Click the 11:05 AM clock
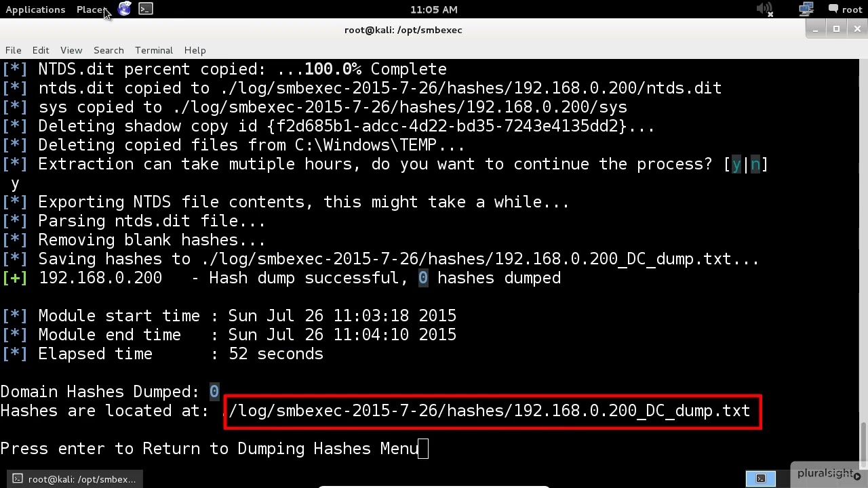Viewport: 868px width, 488px height. point(434,9)
